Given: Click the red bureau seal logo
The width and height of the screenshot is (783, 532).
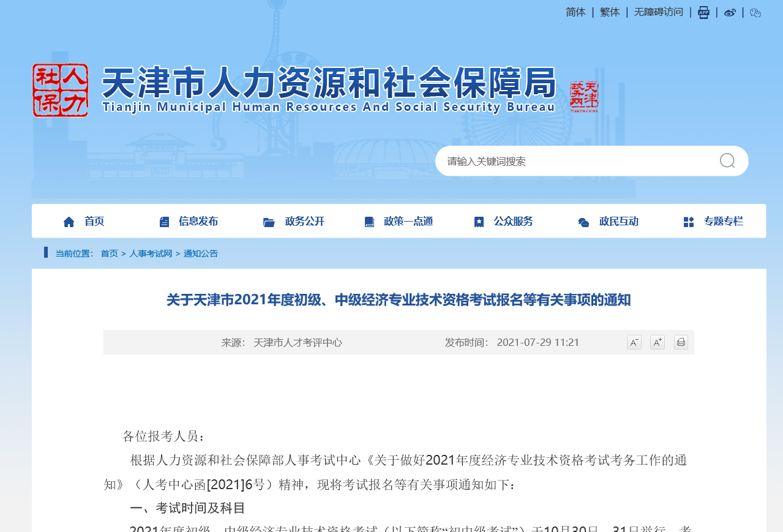Looking at the screenshot, I should (59, 90).
